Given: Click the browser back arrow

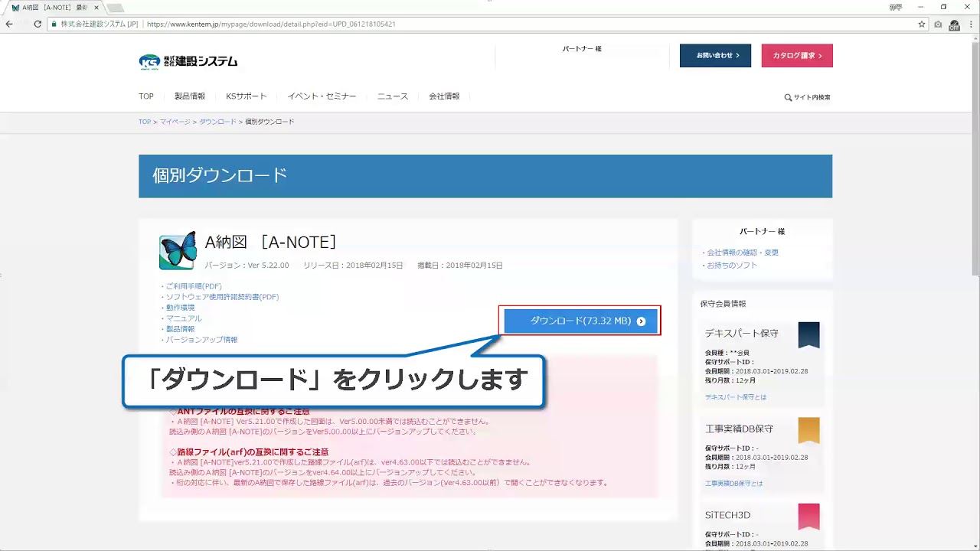Looking at the screenshot, I should tap(9, 24).
